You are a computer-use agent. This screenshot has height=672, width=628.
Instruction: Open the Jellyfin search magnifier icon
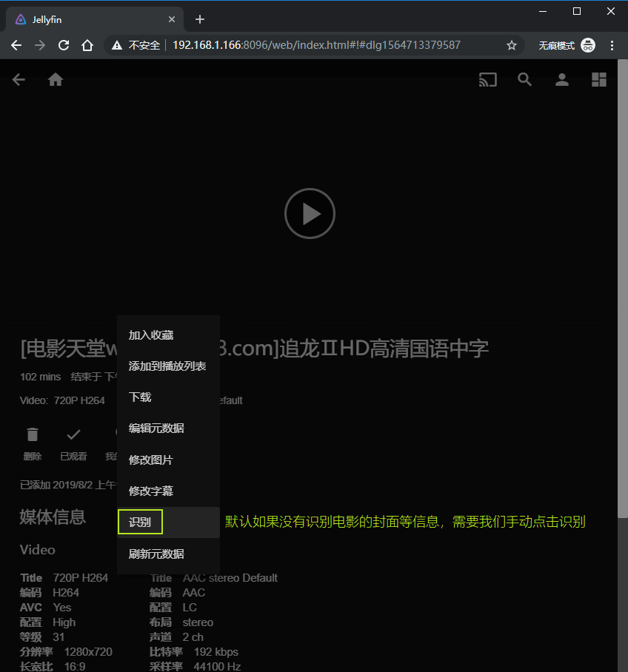tap(525, 80)
